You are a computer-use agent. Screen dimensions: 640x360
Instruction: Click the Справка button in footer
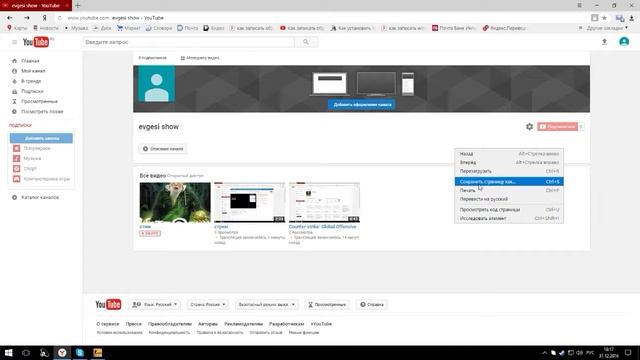(372, 304)
